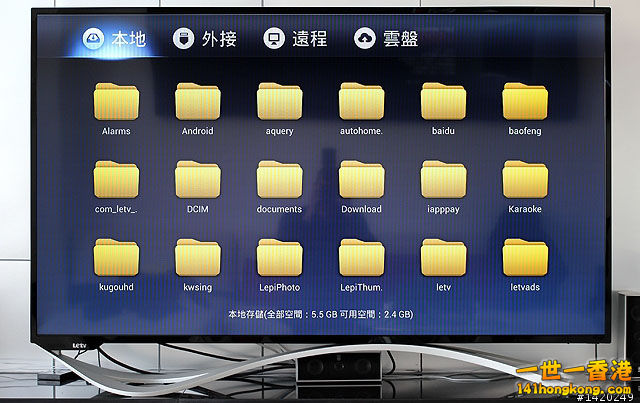Open the Download folder
The height and width of the screenshot is (403, 640).
(361, 180)
